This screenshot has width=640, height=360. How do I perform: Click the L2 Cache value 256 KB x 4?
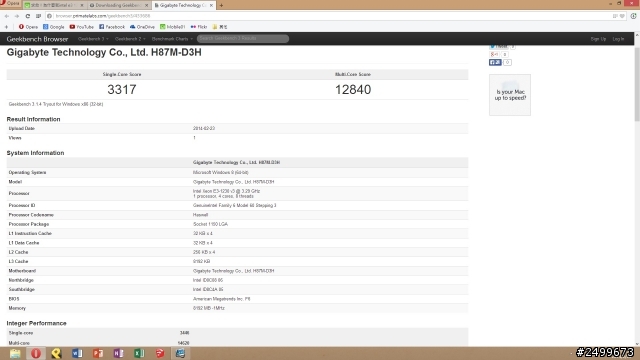click(x=204, y=252)
